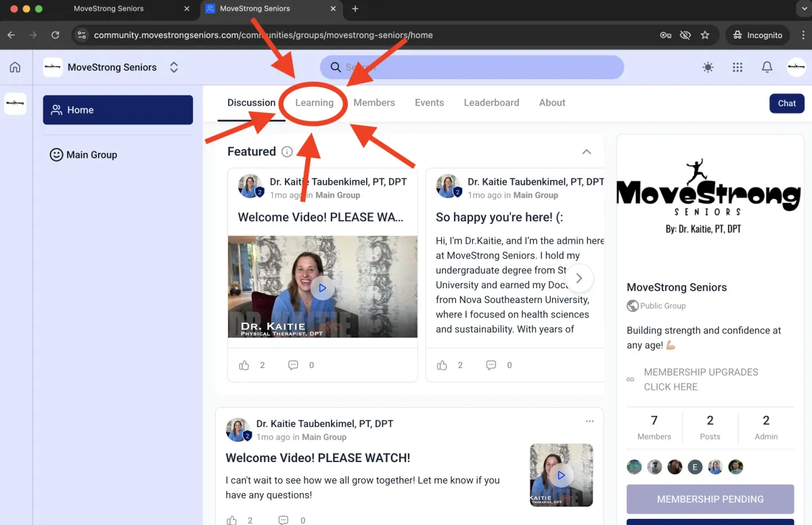
Task: Open the apps grid icon
Action: pyautogui.click(x=738, y=67)
